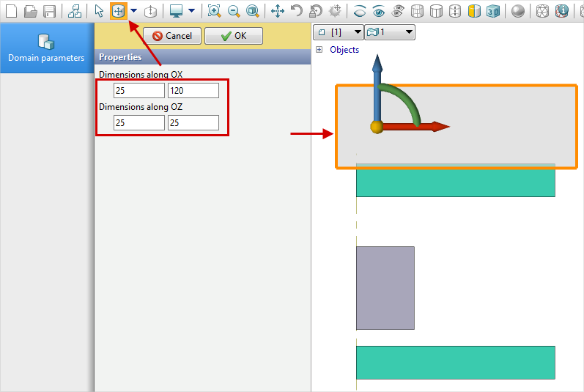Expand the Objects tree node
584x392 pixels.
(319, 50)
